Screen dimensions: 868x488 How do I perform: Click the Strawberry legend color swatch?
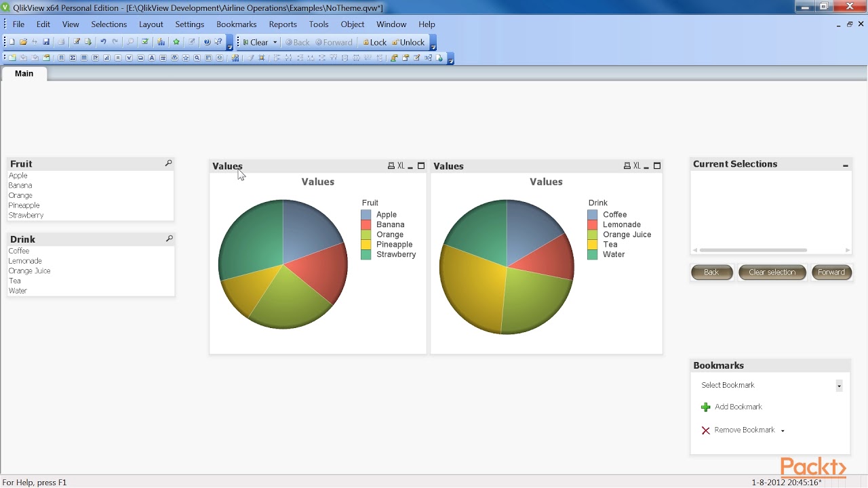(x=366, y=254)
